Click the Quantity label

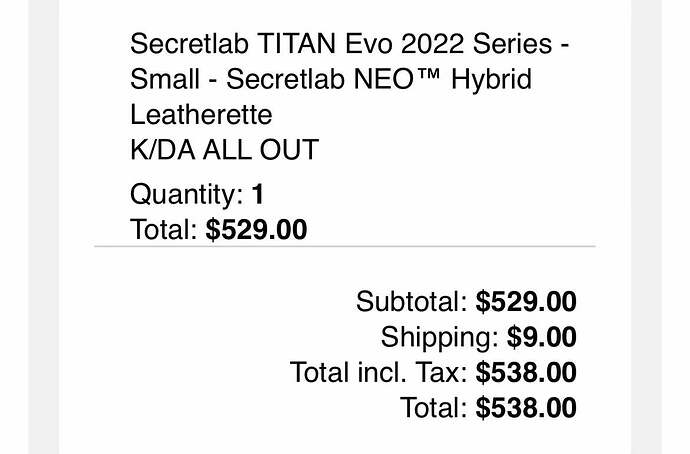point(187,193)
